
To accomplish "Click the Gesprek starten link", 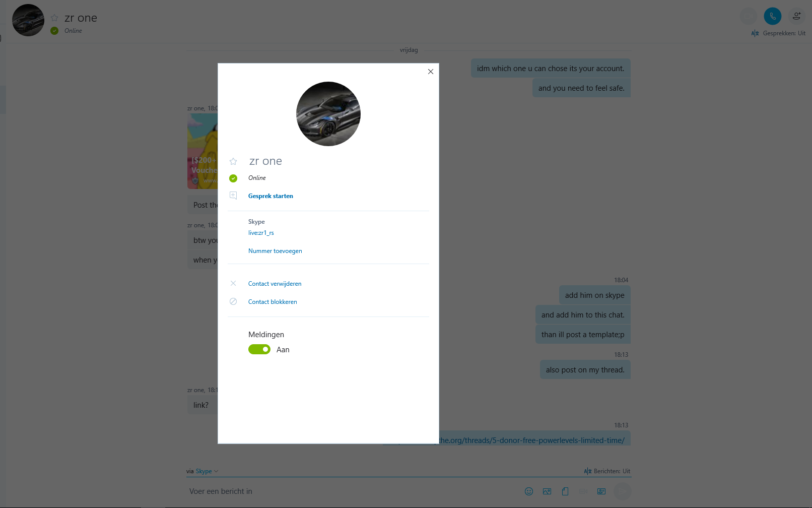I will 270,196.
